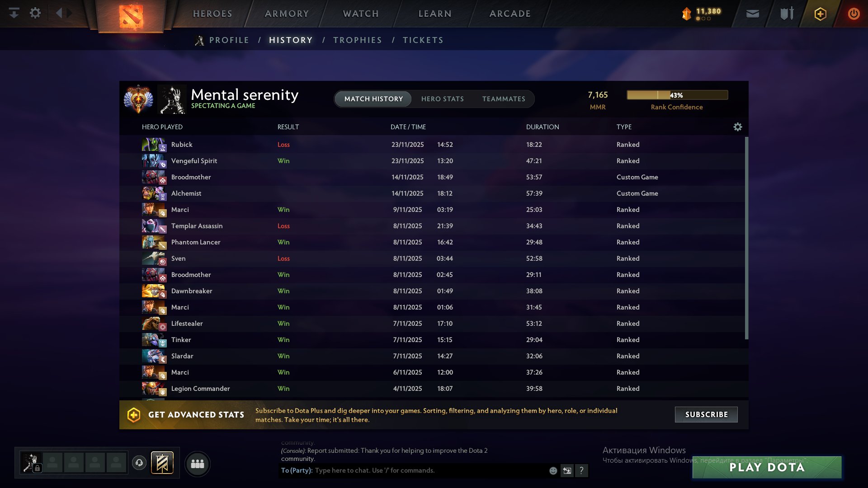This screenshot has width=868, height=488.
Task: Click the Rank Confidence progress bar
Action: tap(677, 95)
